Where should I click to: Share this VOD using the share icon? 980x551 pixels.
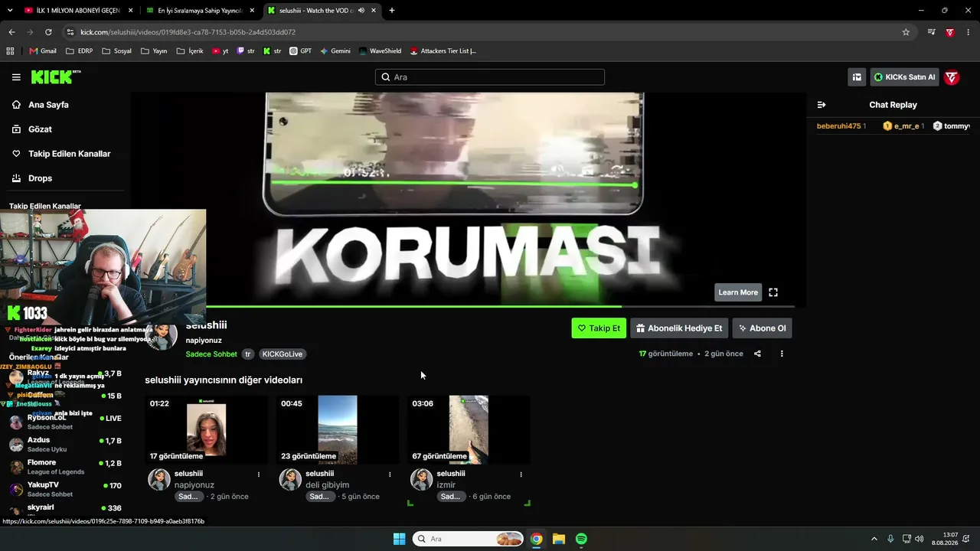757,354
